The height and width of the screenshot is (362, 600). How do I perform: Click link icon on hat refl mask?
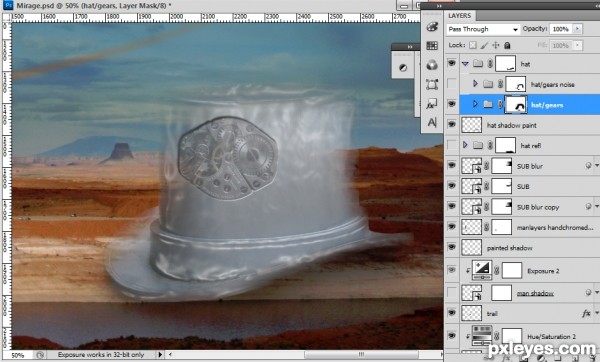point(490,145)
